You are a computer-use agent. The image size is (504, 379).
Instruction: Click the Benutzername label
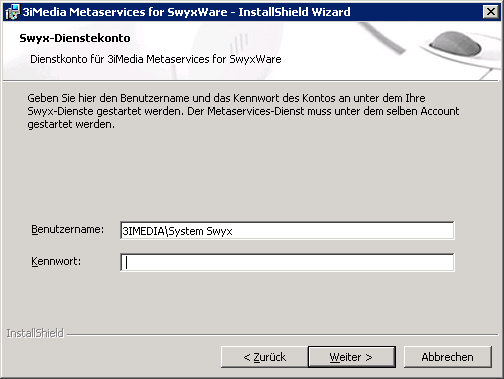pyautogui.click(x=68, y=229)
